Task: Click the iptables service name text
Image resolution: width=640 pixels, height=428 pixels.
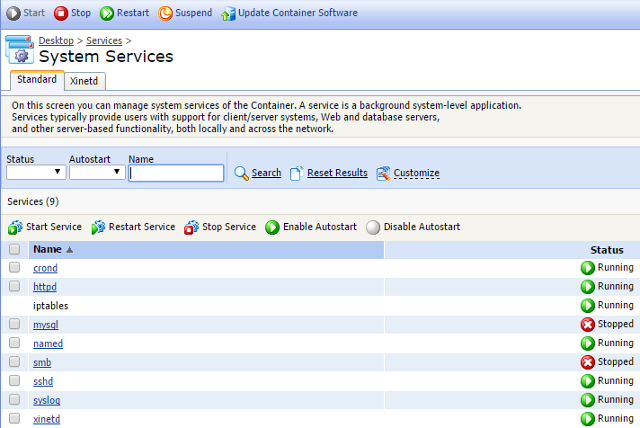Action: point(51,306)
